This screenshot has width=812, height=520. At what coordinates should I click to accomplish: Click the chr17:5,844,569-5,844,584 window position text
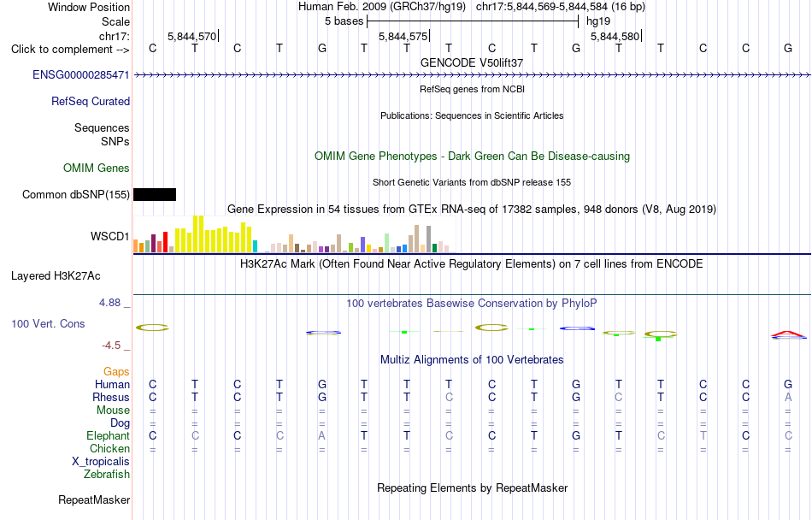[561, 7]
